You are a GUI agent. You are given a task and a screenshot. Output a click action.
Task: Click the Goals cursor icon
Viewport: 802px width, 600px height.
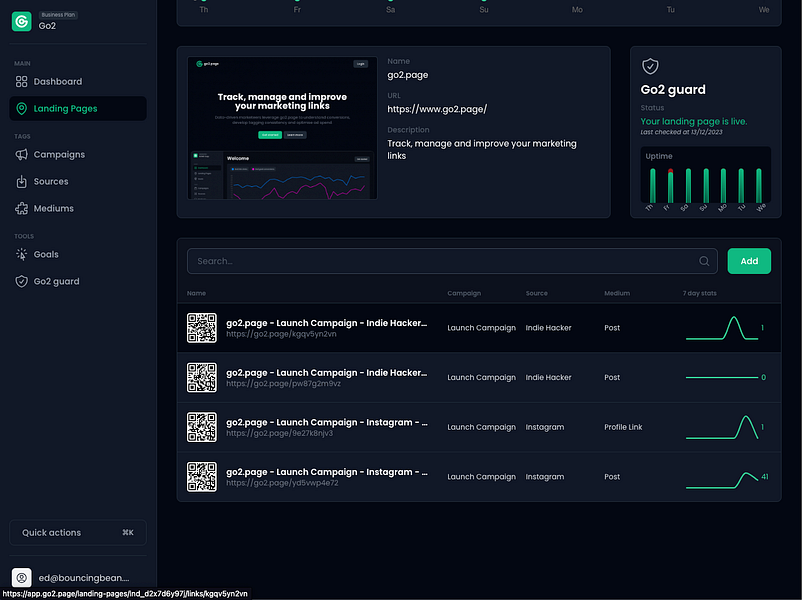point(21,254)
